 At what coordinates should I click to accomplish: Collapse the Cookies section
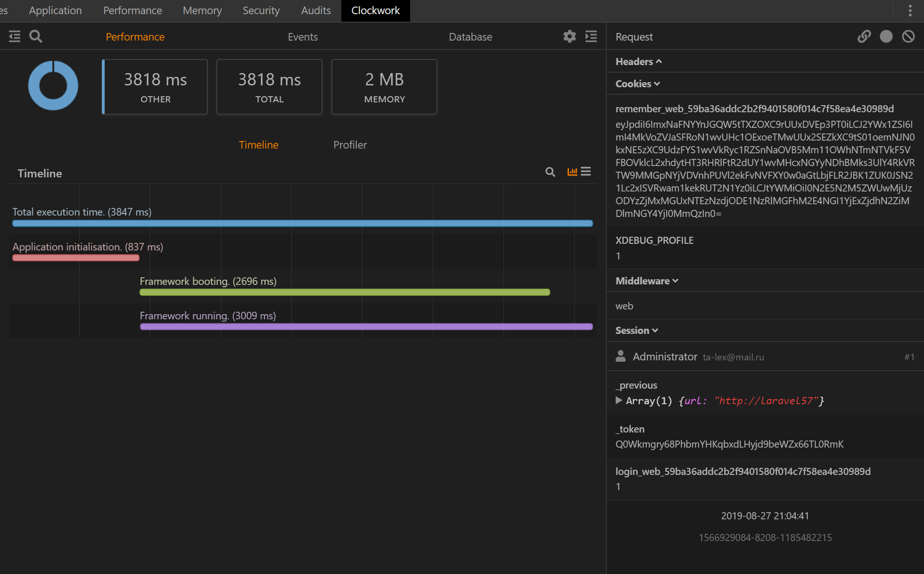coord(637,83)
